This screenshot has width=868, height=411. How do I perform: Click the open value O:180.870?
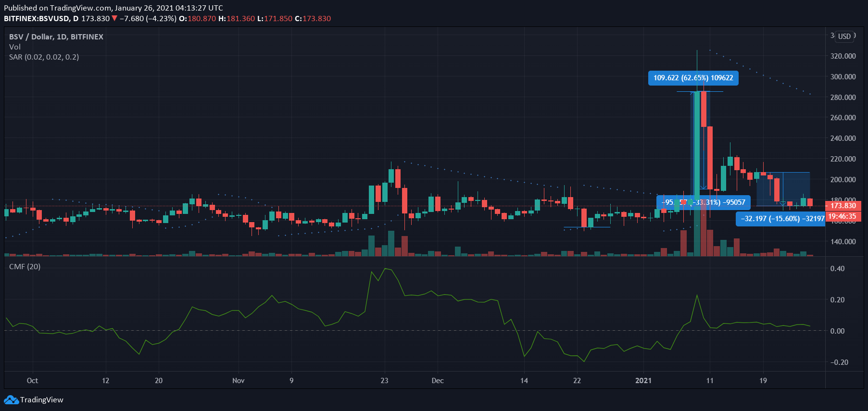click(x=197, y=19)
